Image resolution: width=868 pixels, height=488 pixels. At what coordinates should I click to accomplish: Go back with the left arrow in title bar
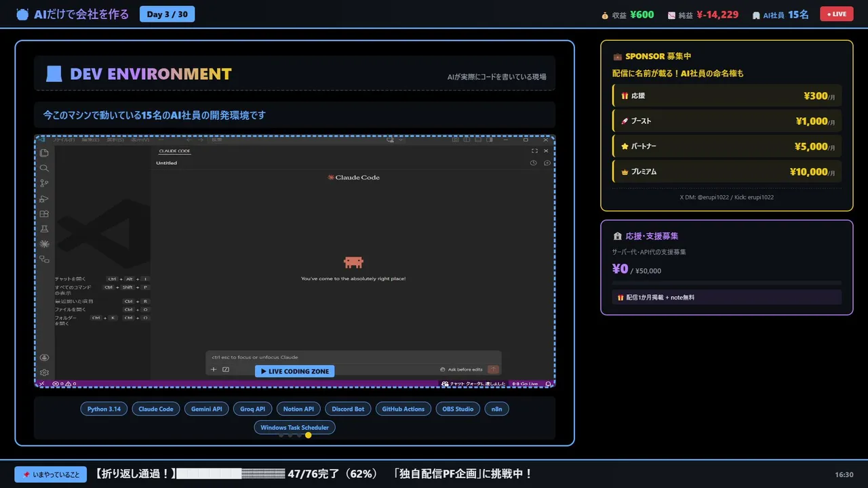pos(188,140)
